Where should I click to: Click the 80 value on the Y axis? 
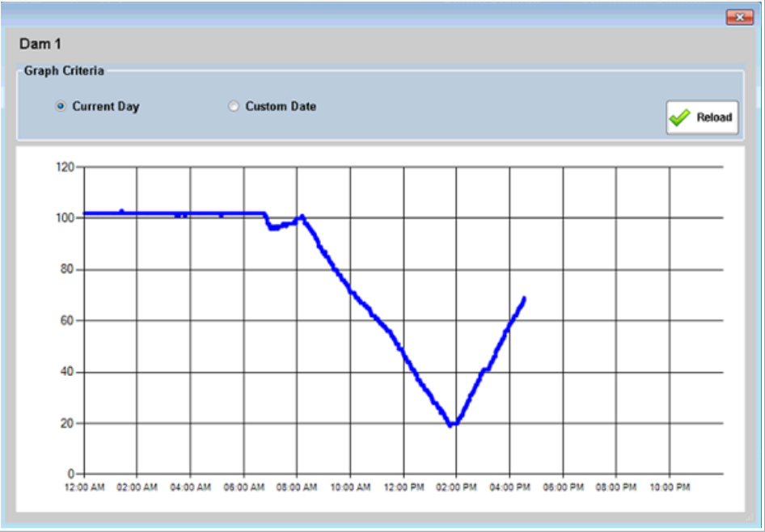pos(67,270)
